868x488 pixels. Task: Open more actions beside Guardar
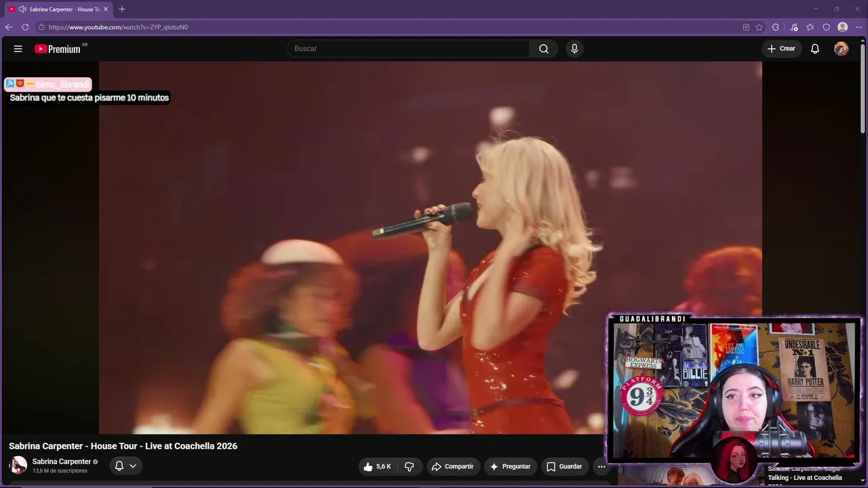601,466
